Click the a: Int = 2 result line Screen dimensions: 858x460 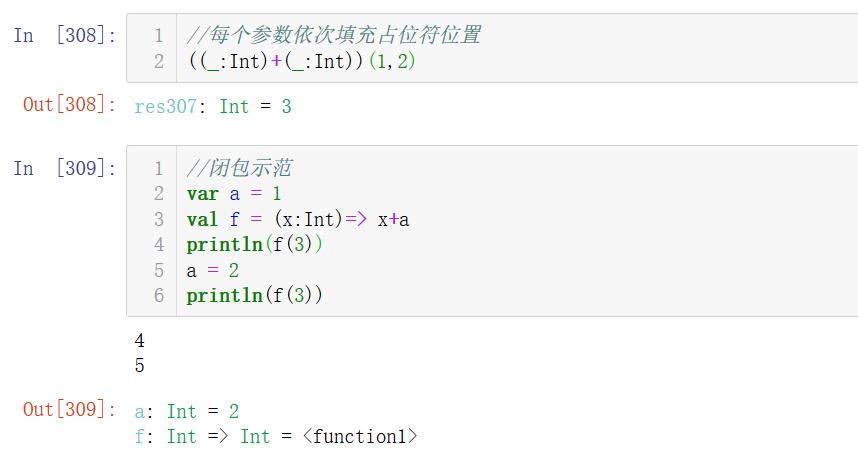[186, 411]
